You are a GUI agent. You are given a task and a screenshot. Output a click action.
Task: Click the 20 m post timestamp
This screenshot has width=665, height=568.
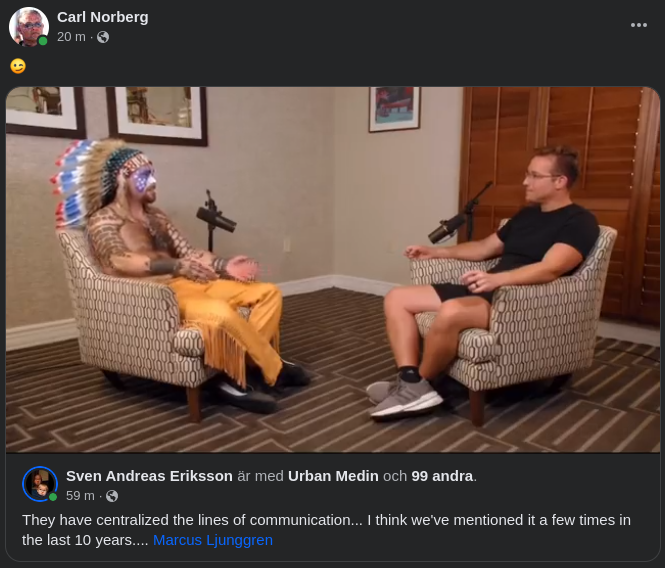click(x=71, y=37)
